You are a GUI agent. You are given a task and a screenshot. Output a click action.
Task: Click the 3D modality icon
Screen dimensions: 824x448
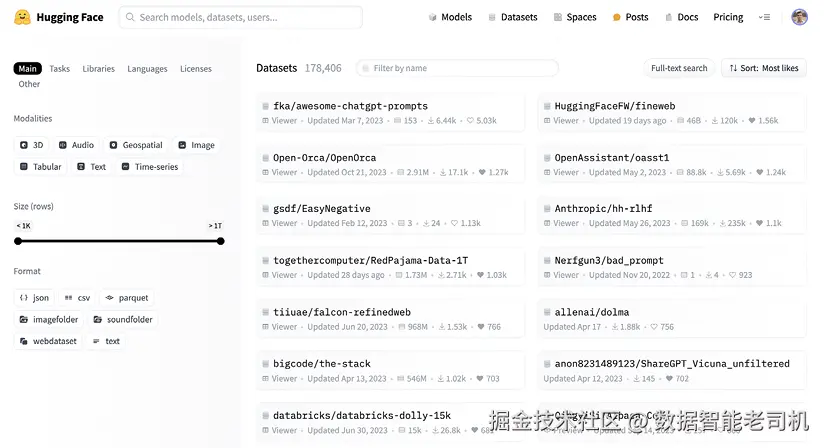tap(24, 145)
